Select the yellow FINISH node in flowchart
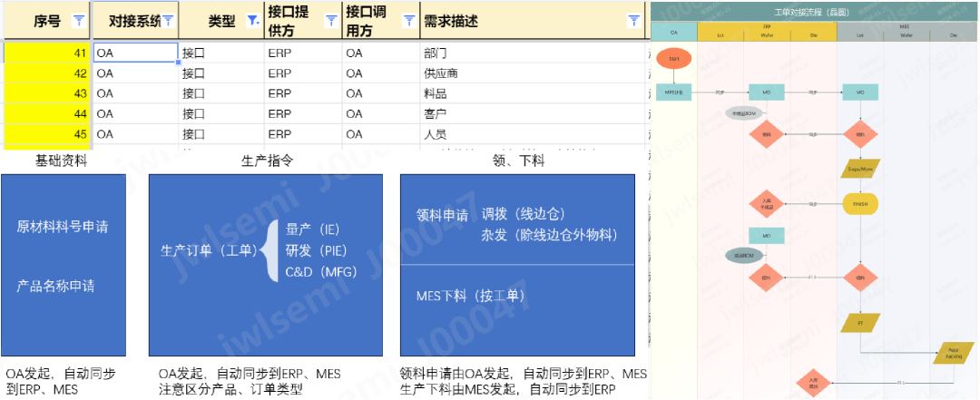The image size is (980, 400). (x=859, y=203)
